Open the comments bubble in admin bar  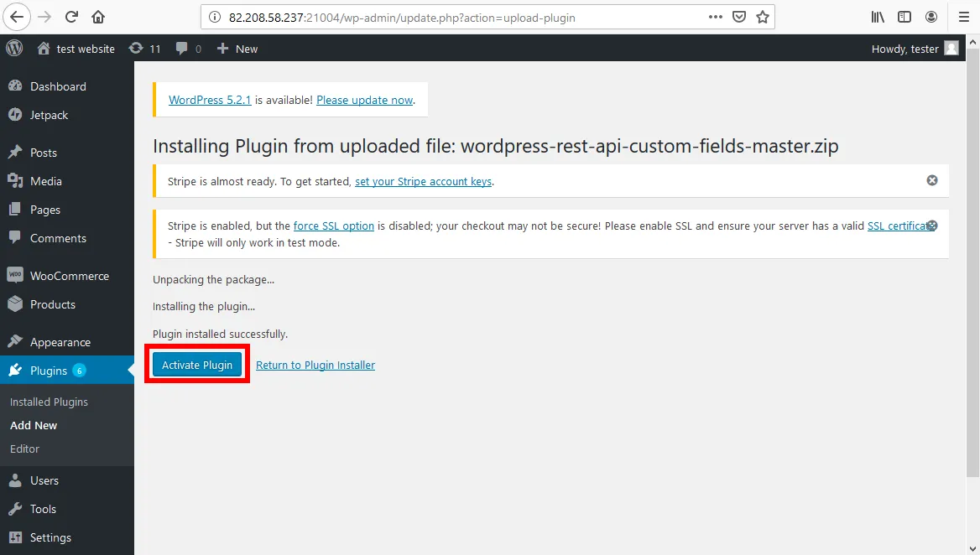point(188,49)
